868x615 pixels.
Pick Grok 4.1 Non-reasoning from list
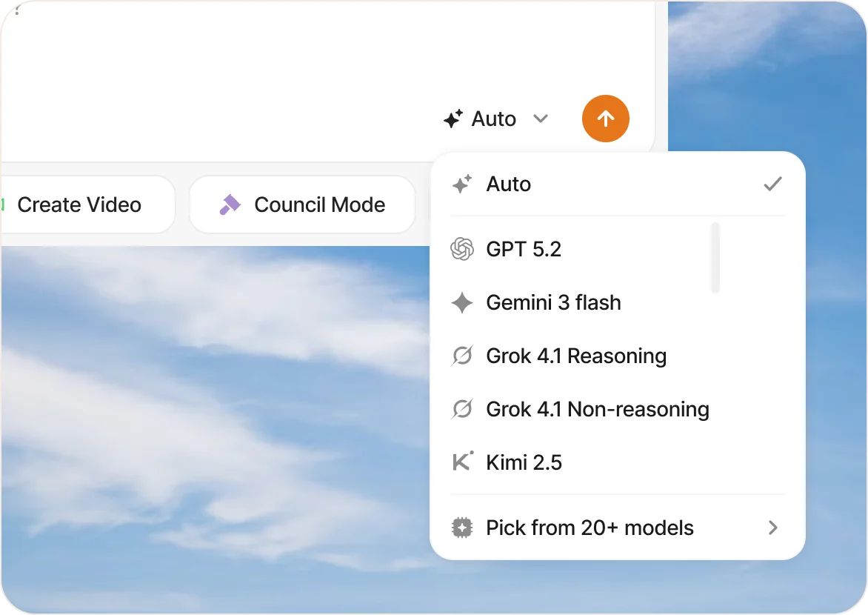597,409
